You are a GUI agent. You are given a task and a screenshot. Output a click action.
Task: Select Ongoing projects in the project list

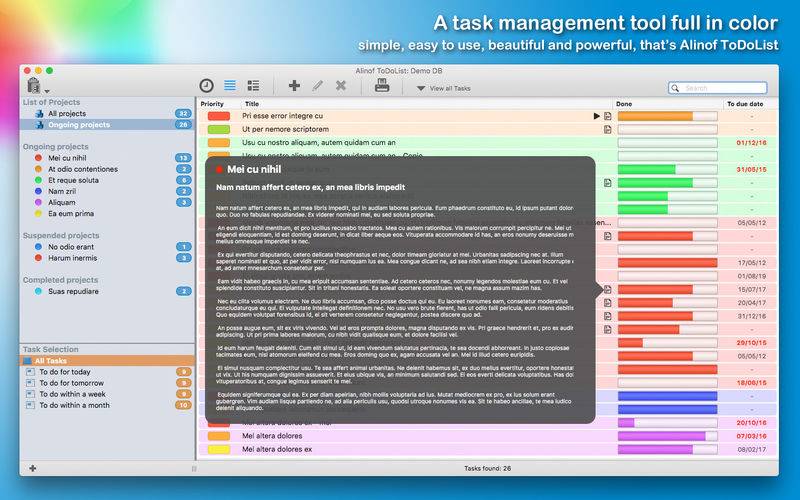coord(107,124)
